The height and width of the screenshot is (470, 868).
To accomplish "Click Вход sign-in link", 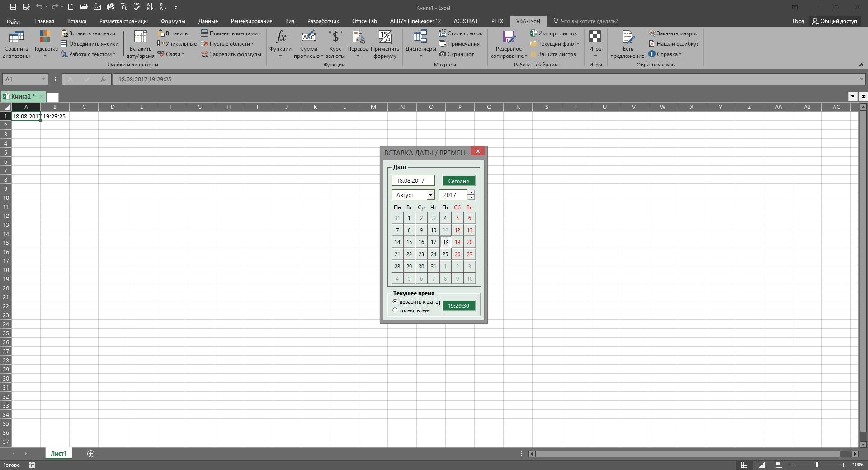I will point(798,21).
